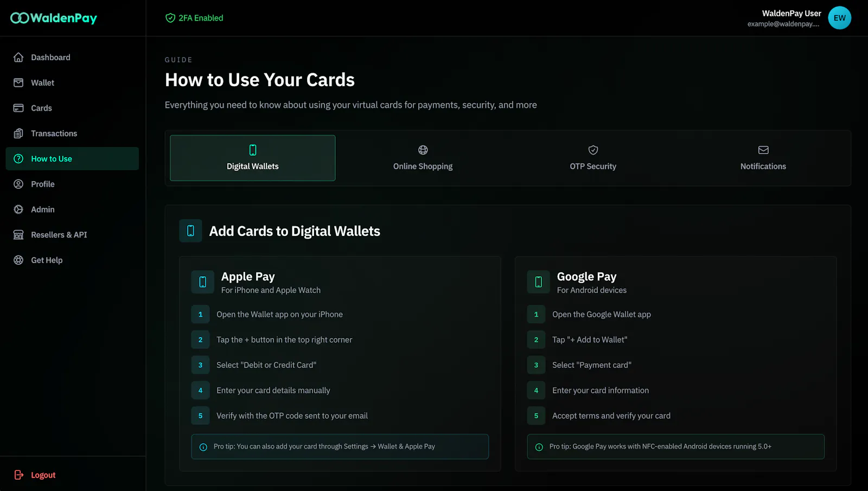This screenshot has height=491, width=868.
Task: Click the EW user avatar
Action: pyautogui.click(x=839, y=18)
